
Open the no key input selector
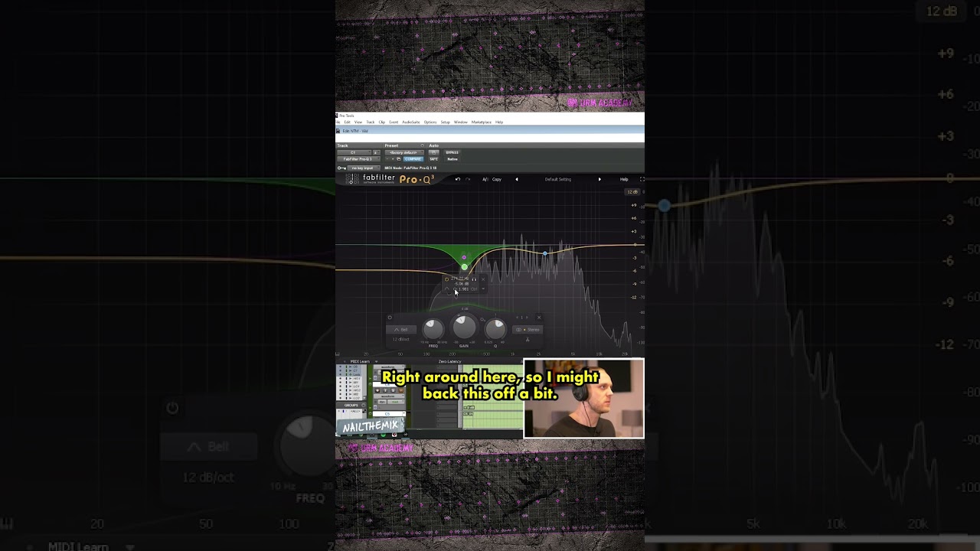tap(364, 168)
